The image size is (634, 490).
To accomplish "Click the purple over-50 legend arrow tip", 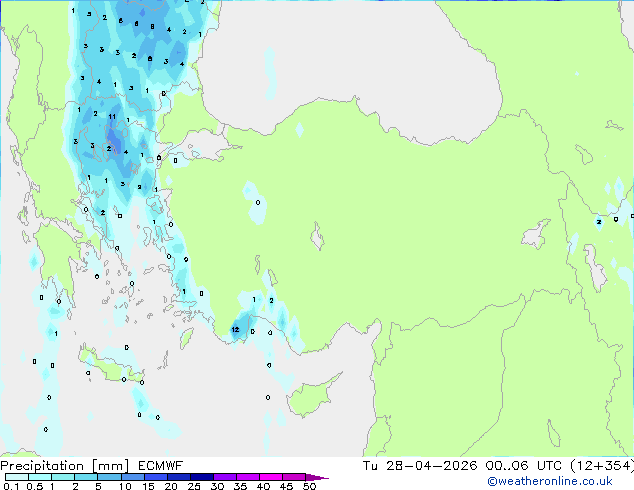I will coord(317,477).
